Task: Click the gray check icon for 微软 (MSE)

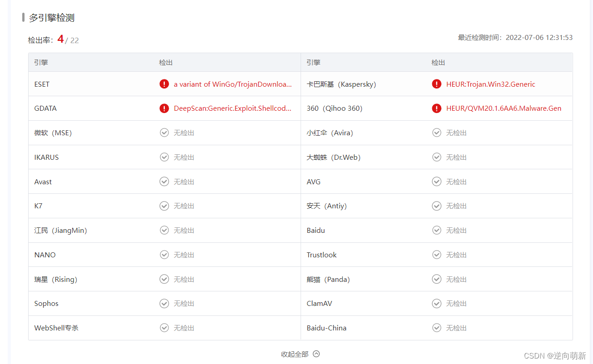Action: (x=164, y=133)
